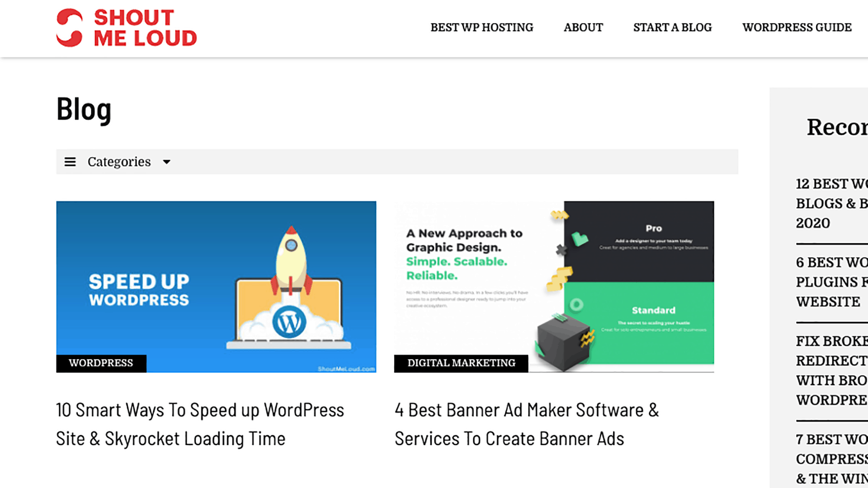Viewport: 868px width, 488px height.
Task: Expand the Categories dropdown arrow
Action: tap(166, 162)
